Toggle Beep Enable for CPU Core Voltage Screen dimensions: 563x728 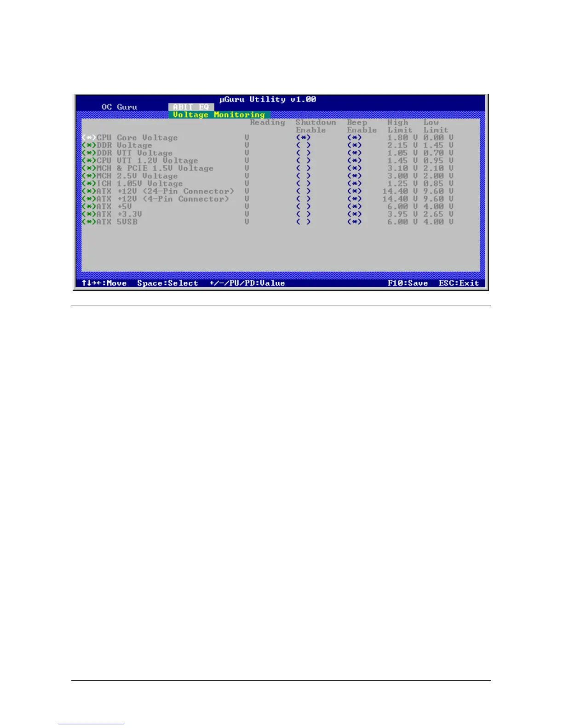click(354, 138)
